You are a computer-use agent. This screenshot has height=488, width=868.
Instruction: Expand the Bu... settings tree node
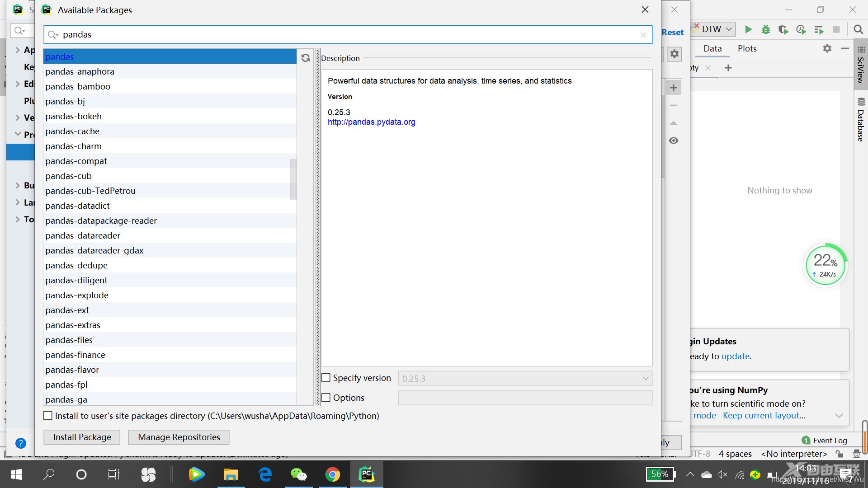tap(18, 185)
